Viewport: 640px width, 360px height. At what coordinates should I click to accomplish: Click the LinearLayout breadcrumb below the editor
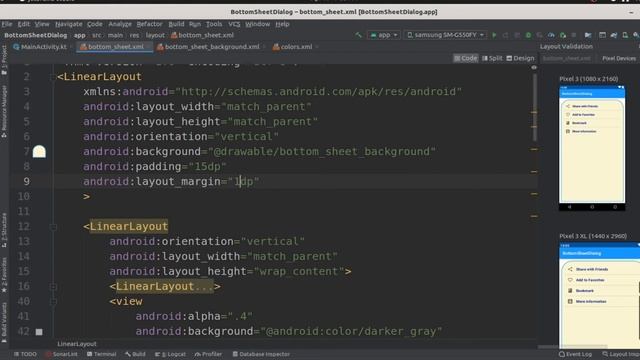pyautogui.click(x=77, y=344)
